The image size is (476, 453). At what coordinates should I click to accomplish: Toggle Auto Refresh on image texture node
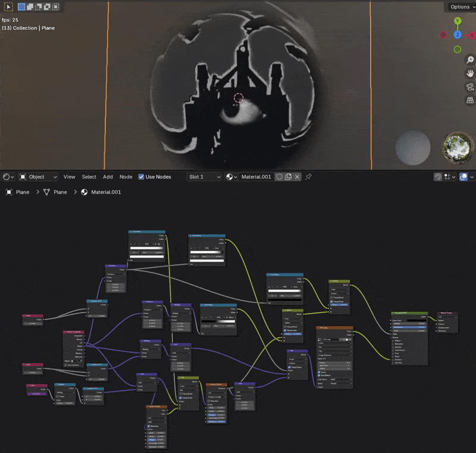[x=319, y=375]
